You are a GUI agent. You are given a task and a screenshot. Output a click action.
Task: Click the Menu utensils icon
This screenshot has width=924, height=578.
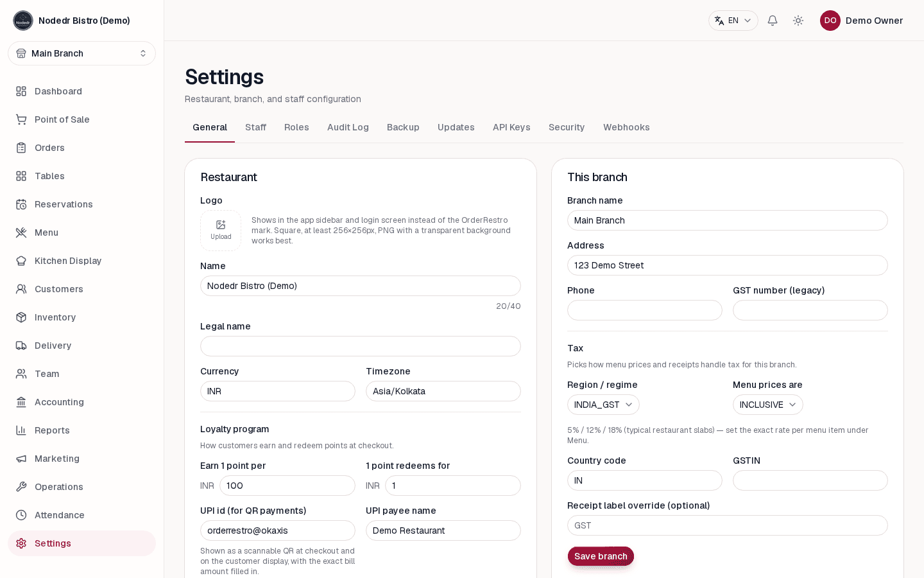(21, 232)
